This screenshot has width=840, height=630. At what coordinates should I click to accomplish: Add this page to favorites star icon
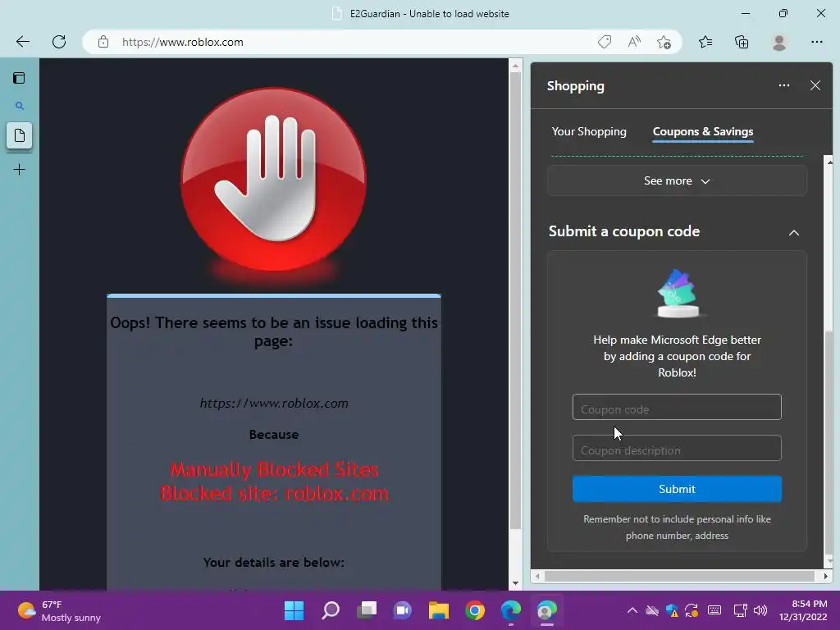(664, 42)
